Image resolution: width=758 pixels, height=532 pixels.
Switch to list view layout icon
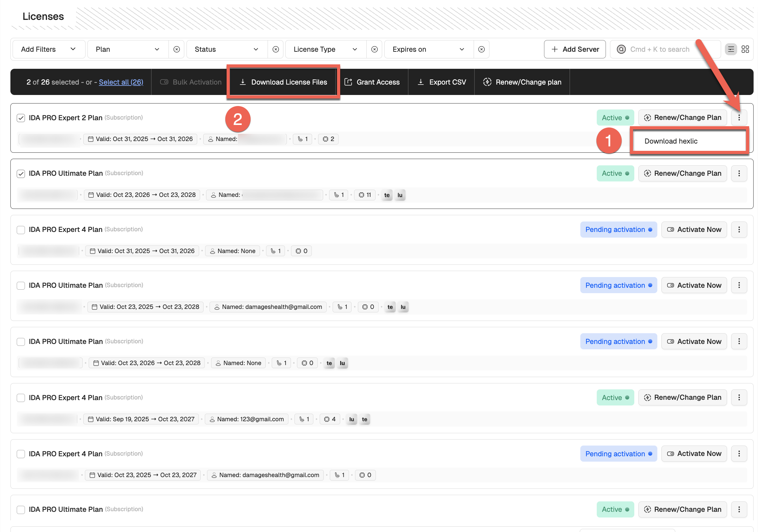coord(731,49)
